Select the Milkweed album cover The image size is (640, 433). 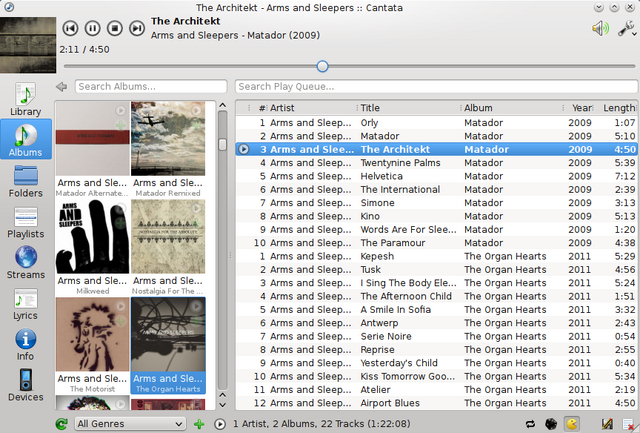click(x=93, y=237)
